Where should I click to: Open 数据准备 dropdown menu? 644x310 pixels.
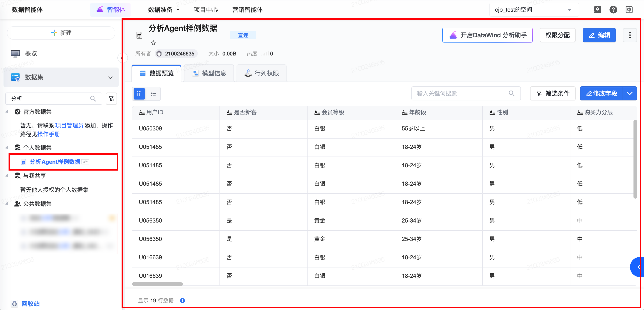164,10
